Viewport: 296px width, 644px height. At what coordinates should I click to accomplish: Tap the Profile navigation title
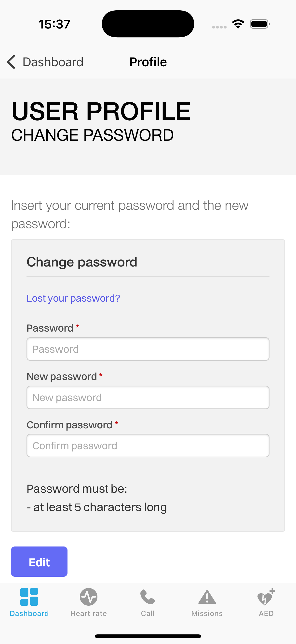pyautogui.click(x=148, y=62)
